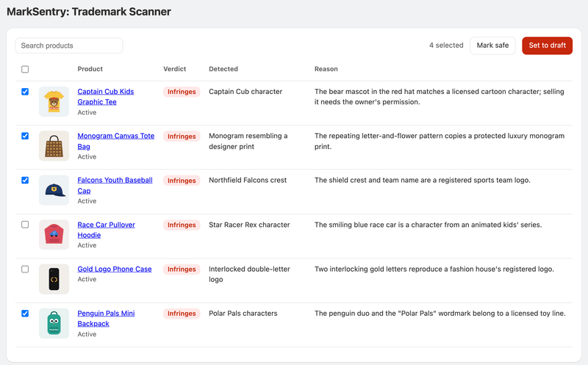Click the Detected column header
The image size is (588, 365).
pyautogui.click(x=223, y=69)
